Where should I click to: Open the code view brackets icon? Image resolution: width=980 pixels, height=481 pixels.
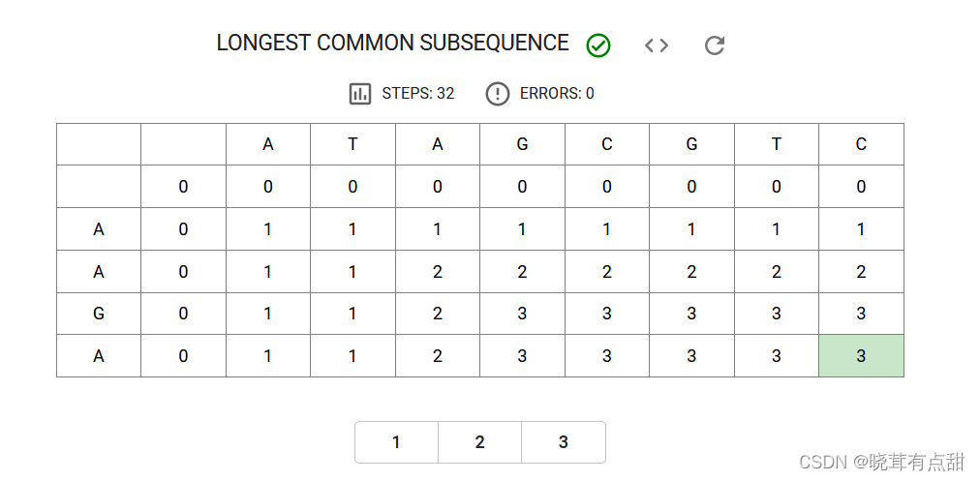657,45
